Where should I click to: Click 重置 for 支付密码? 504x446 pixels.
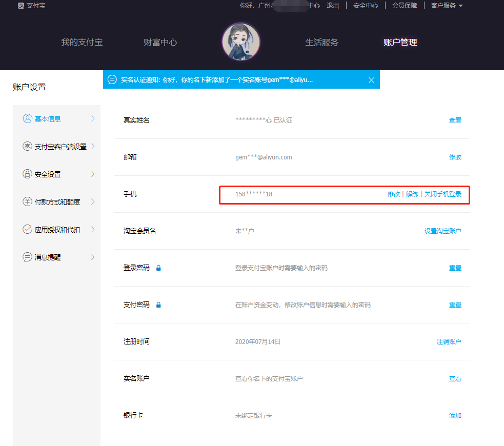pos(455,305)
